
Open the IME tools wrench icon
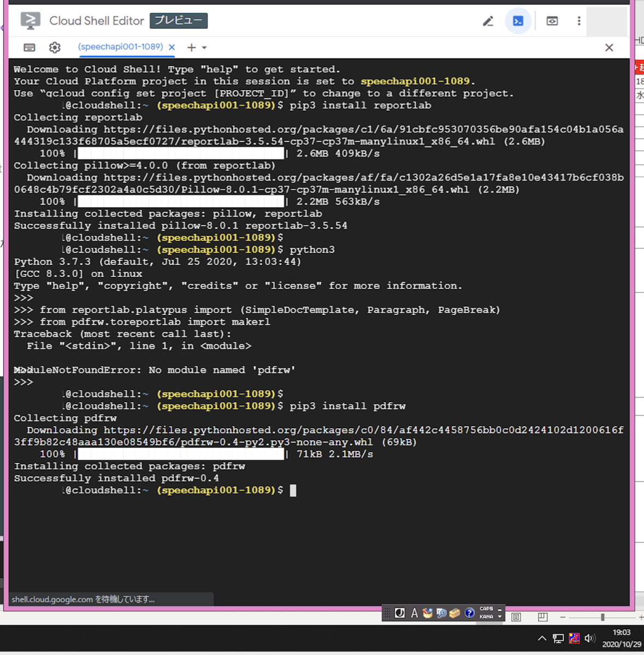pos(454,613)
